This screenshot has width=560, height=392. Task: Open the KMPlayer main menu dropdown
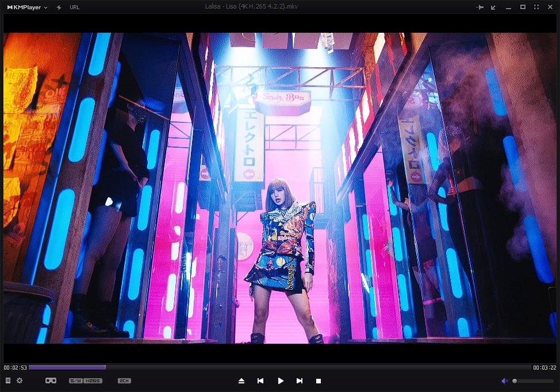pyautogui.click(x=27, y=7)
